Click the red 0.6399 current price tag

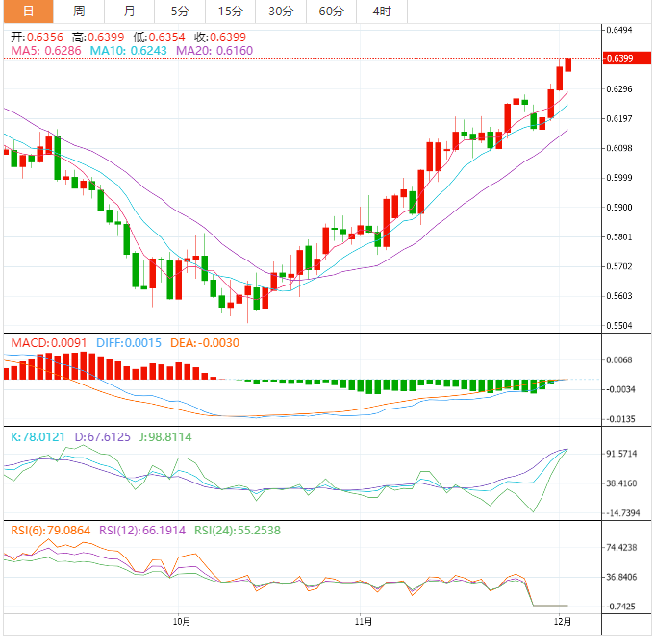[626, 58]
